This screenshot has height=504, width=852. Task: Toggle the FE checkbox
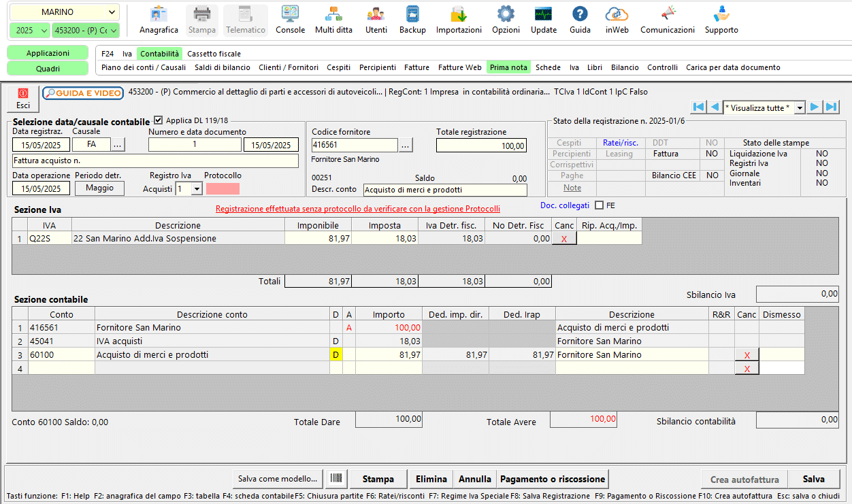click(599, 205)
